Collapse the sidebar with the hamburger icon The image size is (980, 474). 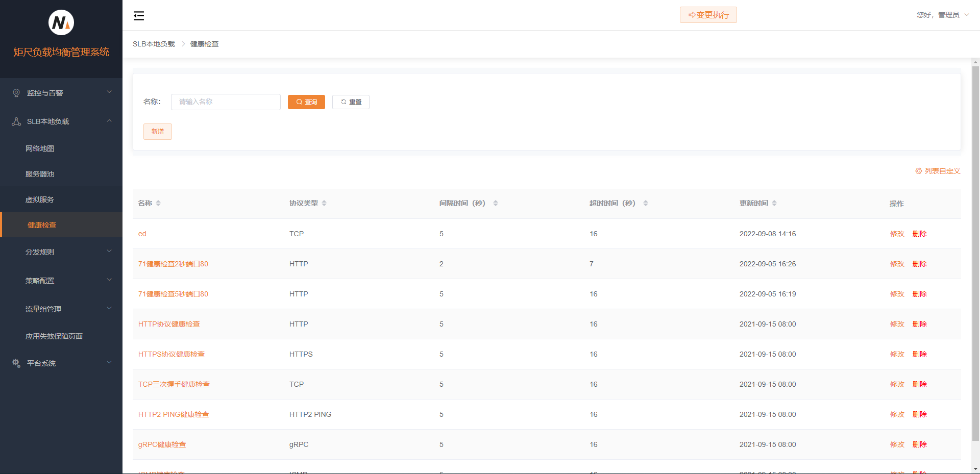click(x=139, y=16)
